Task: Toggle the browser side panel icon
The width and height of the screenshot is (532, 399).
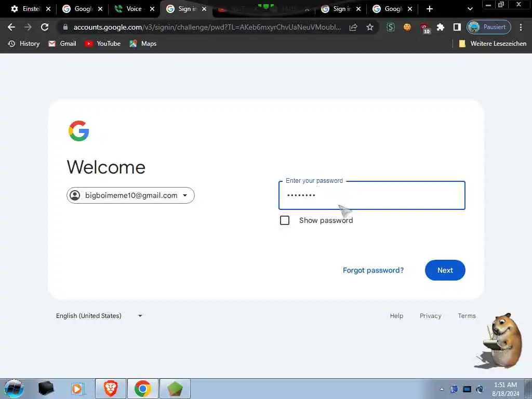Action: pyautogui.click(x=457, y=27)
